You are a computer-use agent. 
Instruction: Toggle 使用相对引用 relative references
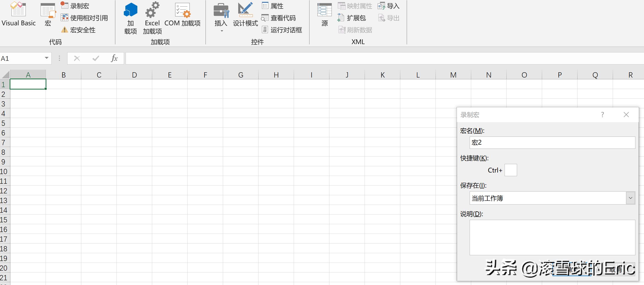84,18
